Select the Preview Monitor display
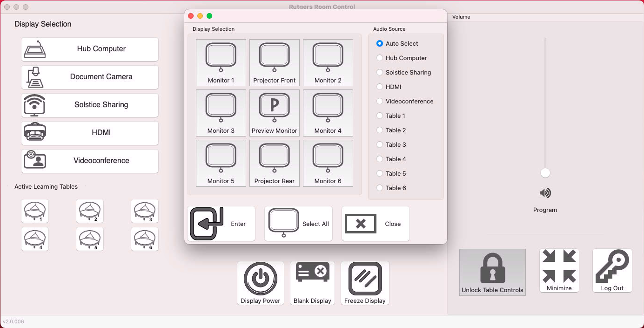Image resolution: width=644 pixels, height=328 pixels. click(x=274, y=113)
